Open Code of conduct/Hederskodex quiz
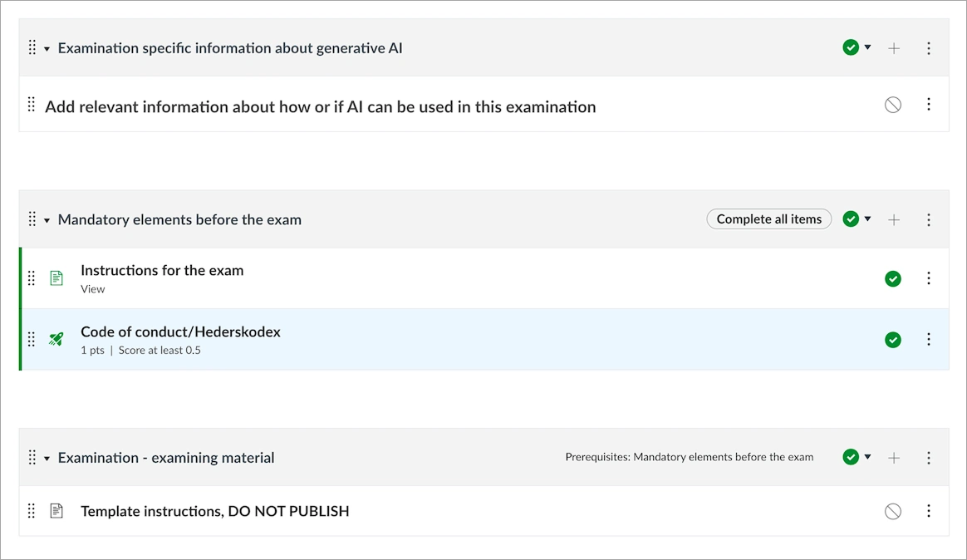Screen dimensions: 967x560 click(181, 332)
